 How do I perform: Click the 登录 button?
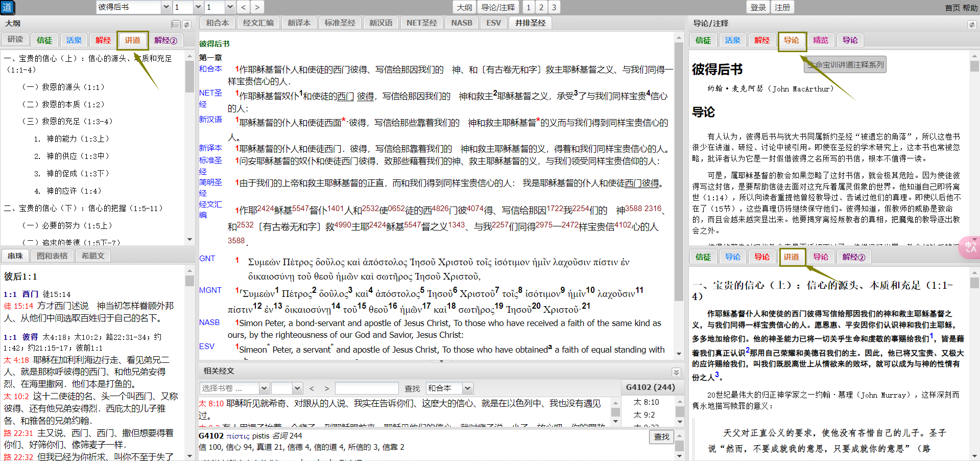tap(758, 7)
